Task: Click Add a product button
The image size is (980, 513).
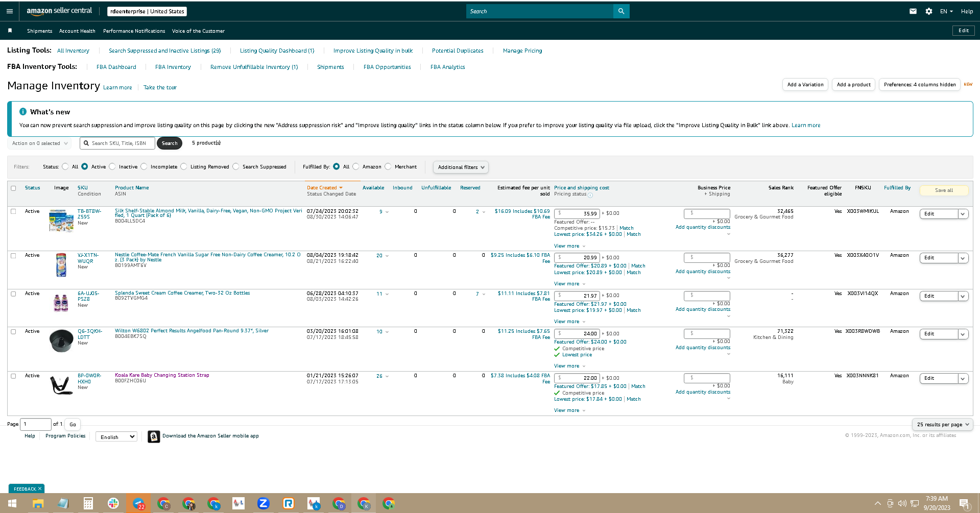Action: click(853, 85)
